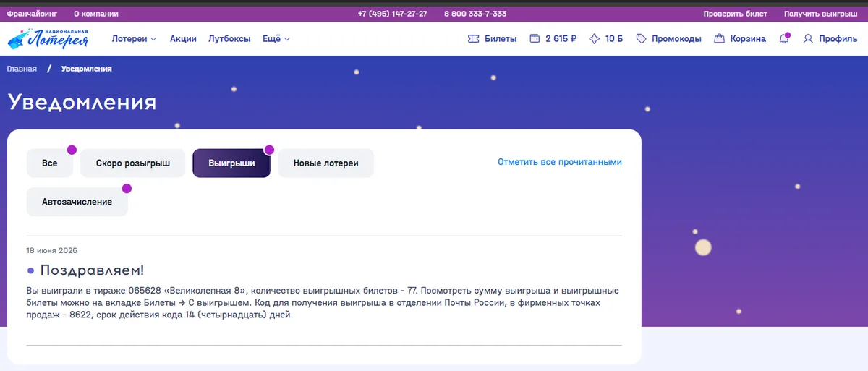Select the date 18 июня 2026

coord(51,250)
